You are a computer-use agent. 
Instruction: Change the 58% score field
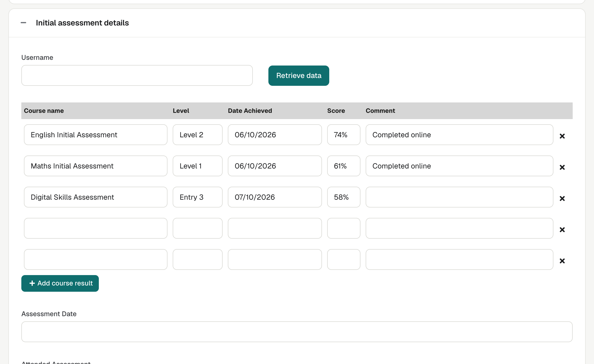[344, 197]
